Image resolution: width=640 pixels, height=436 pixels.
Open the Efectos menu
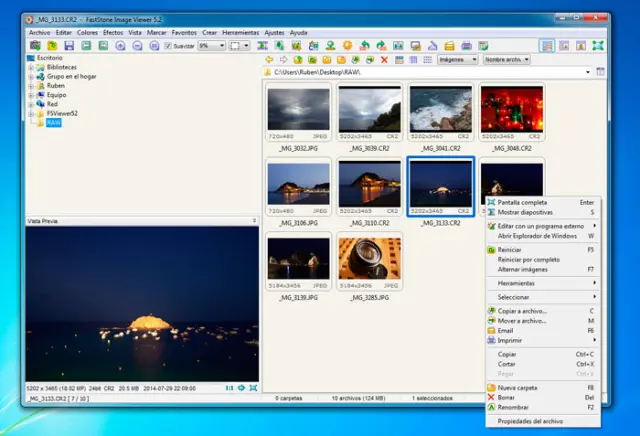tap(112, 33)
